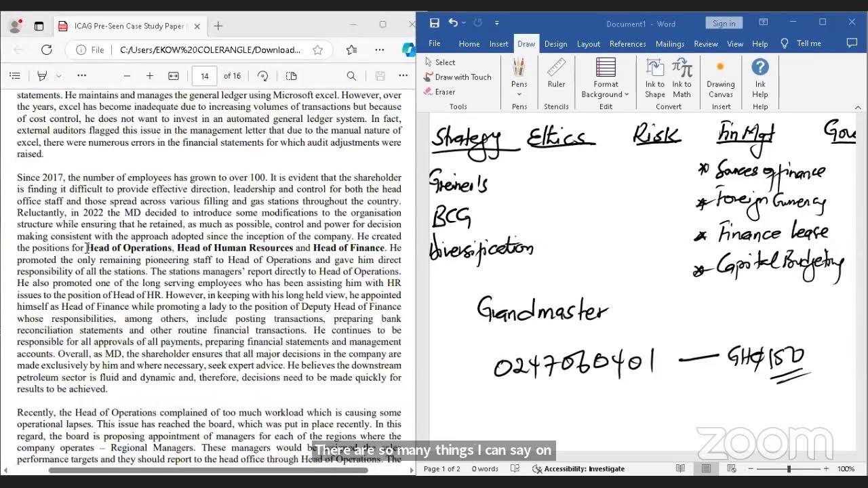
Task: Open the undo history dropdown arrow
Action: click(463, 23)
